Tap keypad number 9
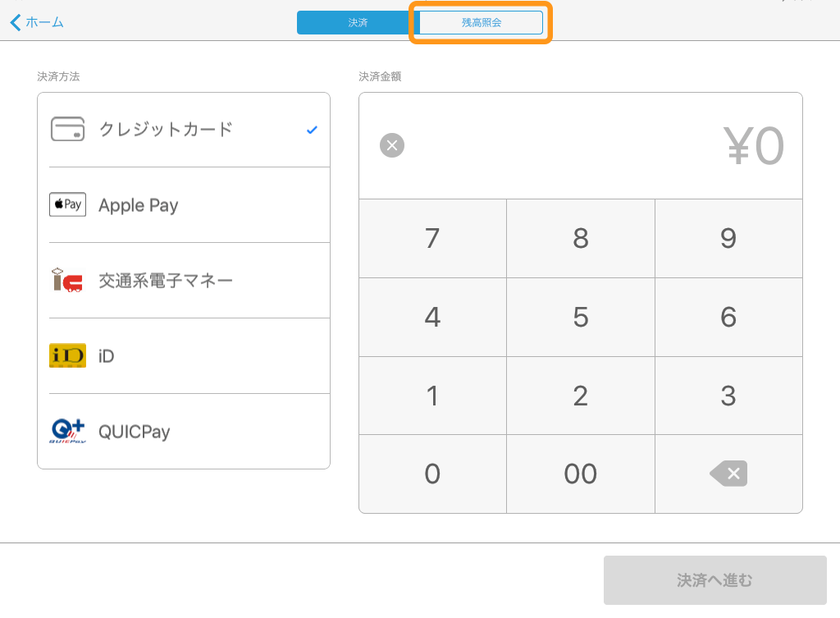The width and height of the screenshot is (840, 618). (x=728, y=239)
